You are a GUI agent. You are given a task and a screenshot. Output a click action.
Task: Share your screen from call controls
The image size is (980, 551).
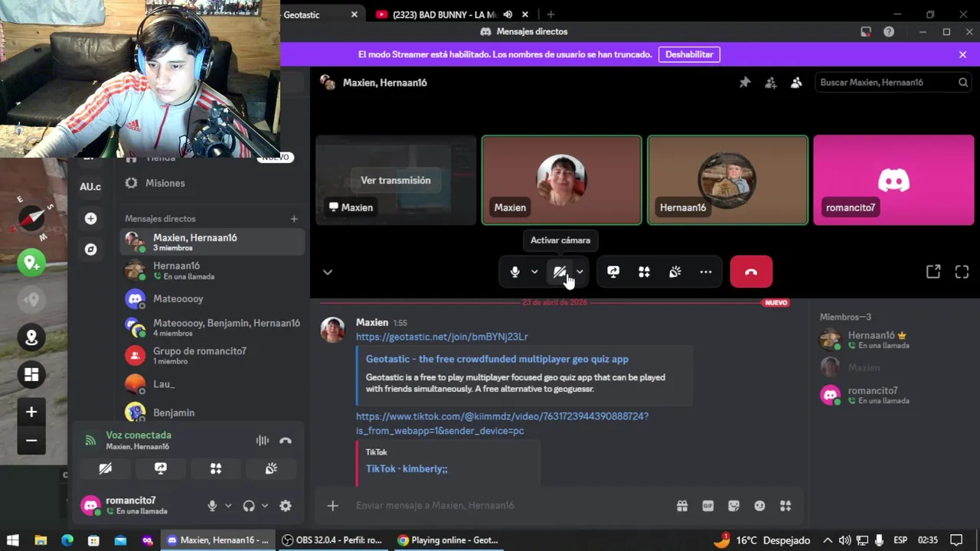(613, 272)
